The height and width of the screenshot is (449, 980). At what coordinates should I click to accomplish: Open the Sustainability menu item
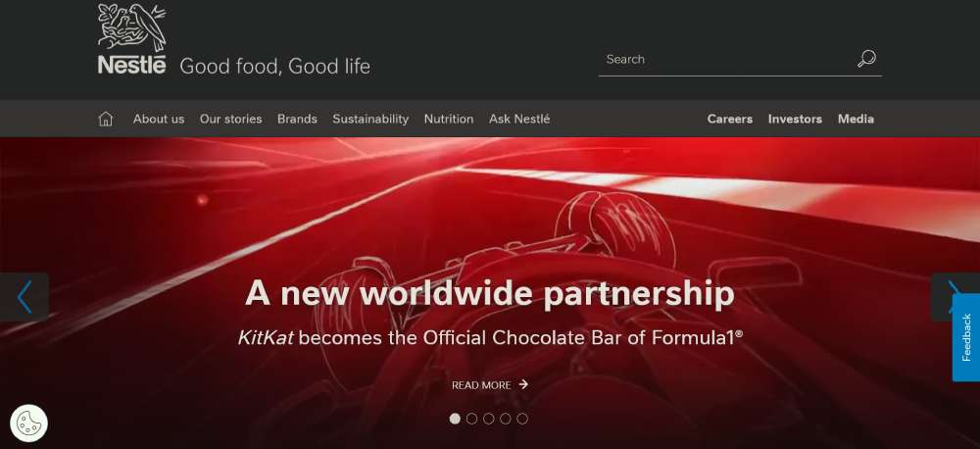click(x=370, y=119)
